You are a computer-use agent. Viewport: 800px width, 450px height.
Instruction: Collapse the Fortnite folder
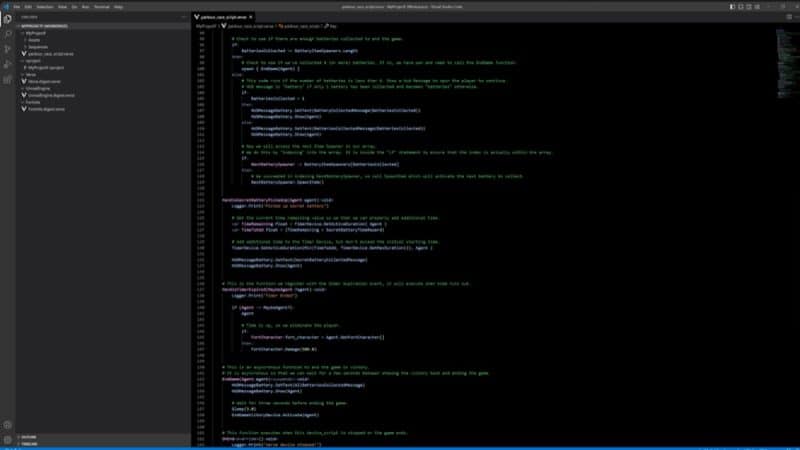pos(103,102)
